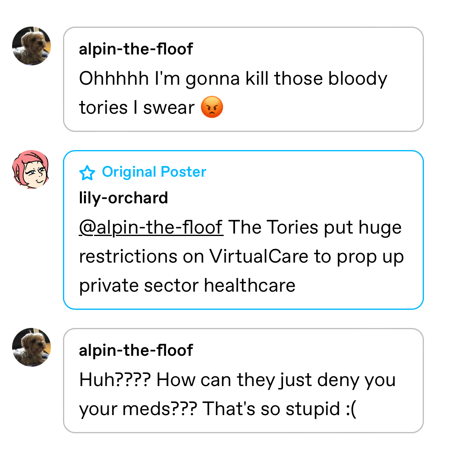Open alpin-the-floof username in last reply
The image size is (476, 451).
point(136,350)
